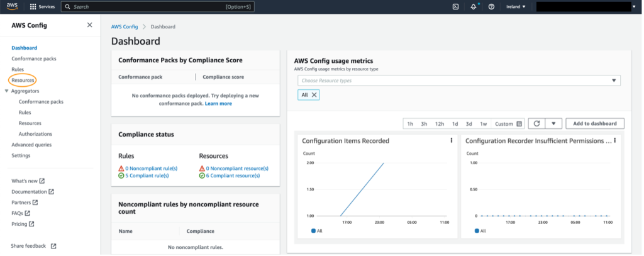Select the 12h time range
Viewport: 644px width, 256px height.
440,124
